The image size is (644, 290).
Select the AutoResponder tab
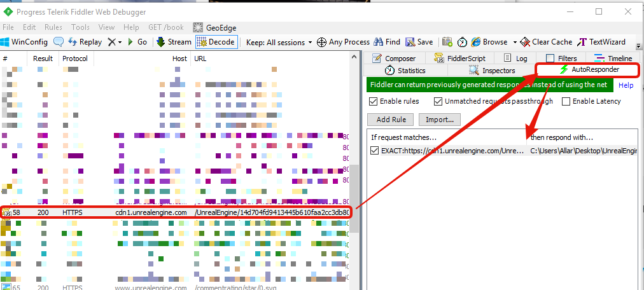coord(589,70)
